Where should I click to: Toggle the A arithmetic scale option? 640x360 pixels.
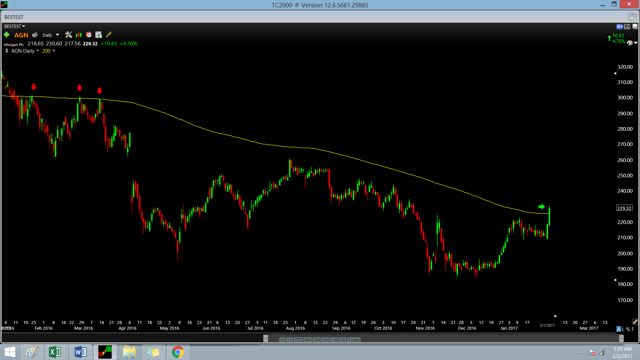pos(618,329)
